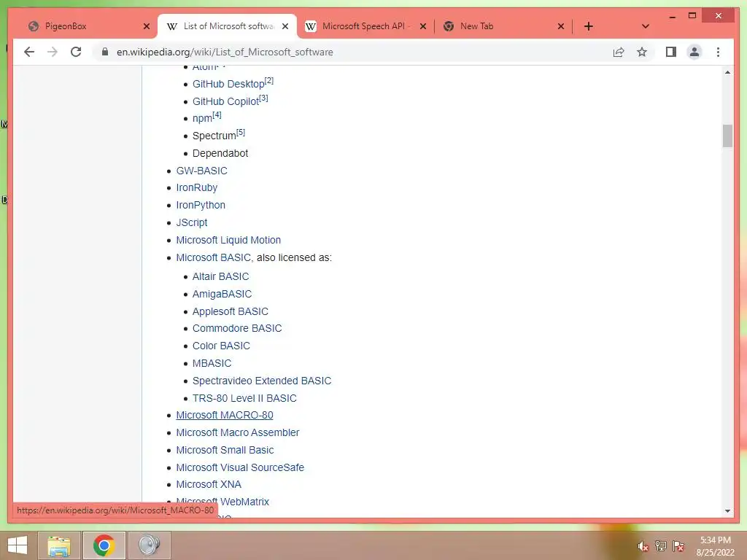Visit the Applesoft BASIC link

(230, 311)
